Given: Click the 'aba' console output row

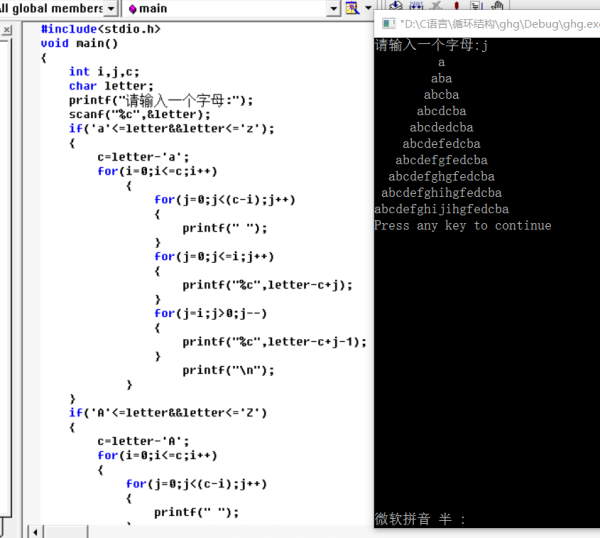Looking at the screenshot, I should (441, 78).
